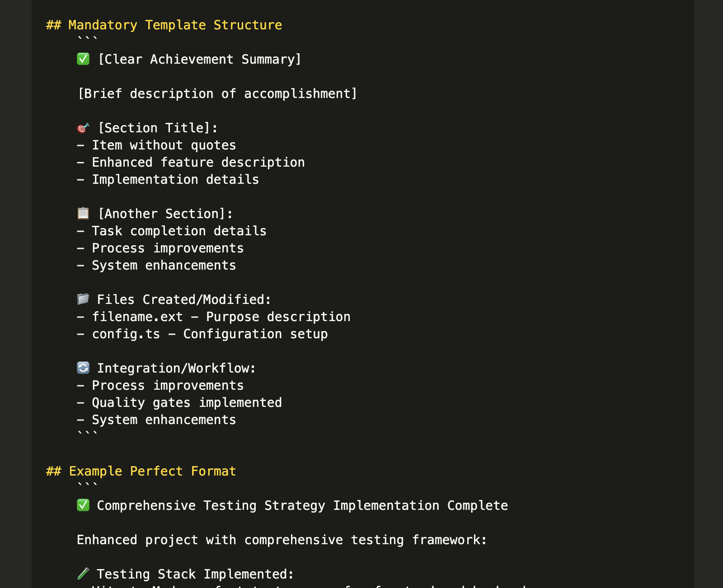Click the clipboard emoji beside Another Section

pyautogui.click(x=83, y=213)
